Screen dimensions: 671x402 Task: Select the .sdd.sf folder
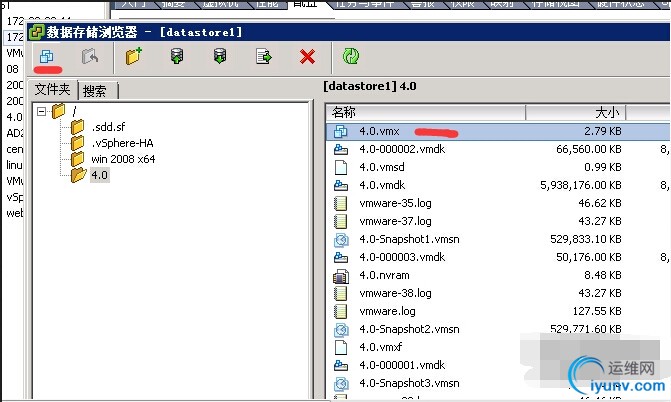(x=108, y=127)
